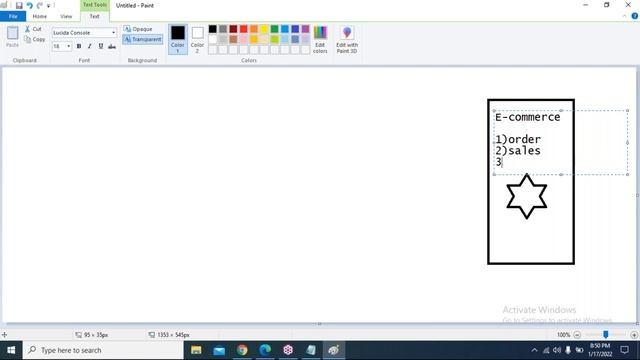
Task: Click the Undo arrow in title bar
Action: [x=29, y=5]
